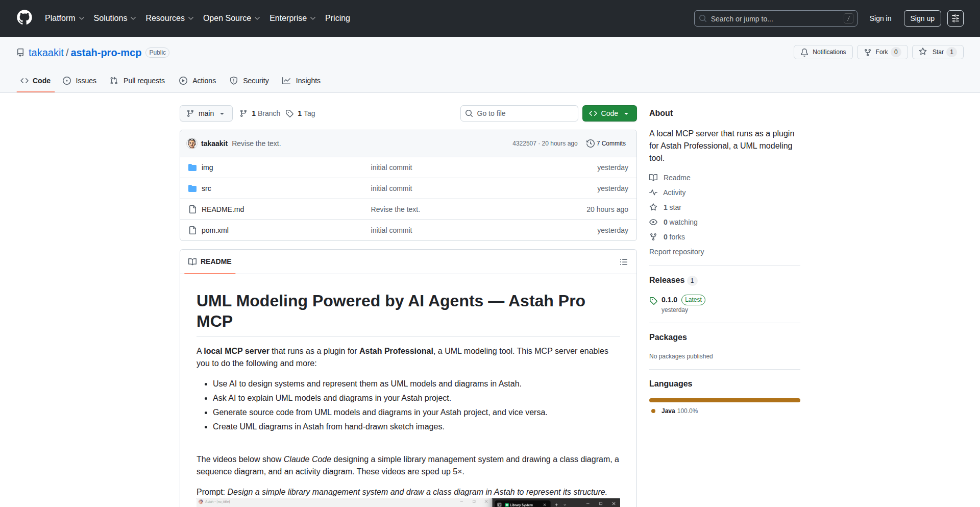
Task: View the 1 star stargazers link
Action: [666, 207]
